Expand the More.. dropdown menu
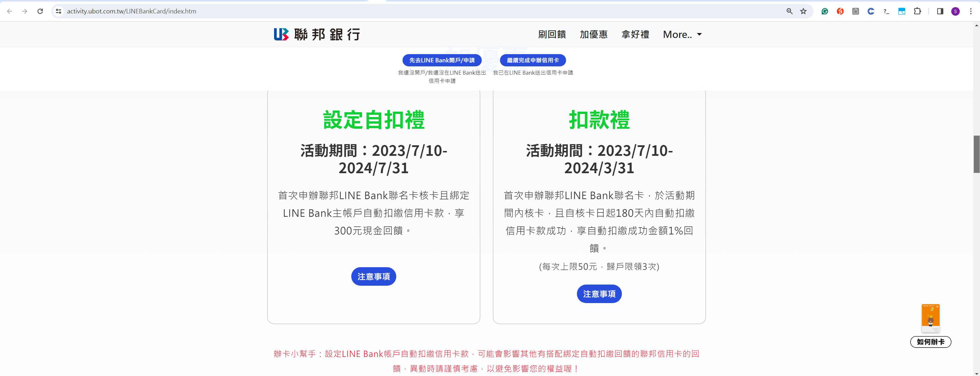 point(682,34)
